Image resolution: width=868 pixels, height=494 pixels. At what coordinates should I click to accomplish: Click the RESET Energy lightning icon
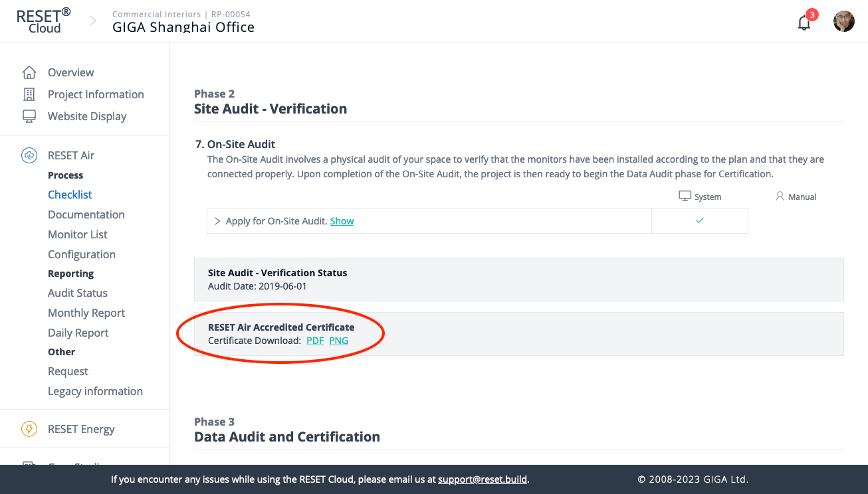[x=29, y=429]
